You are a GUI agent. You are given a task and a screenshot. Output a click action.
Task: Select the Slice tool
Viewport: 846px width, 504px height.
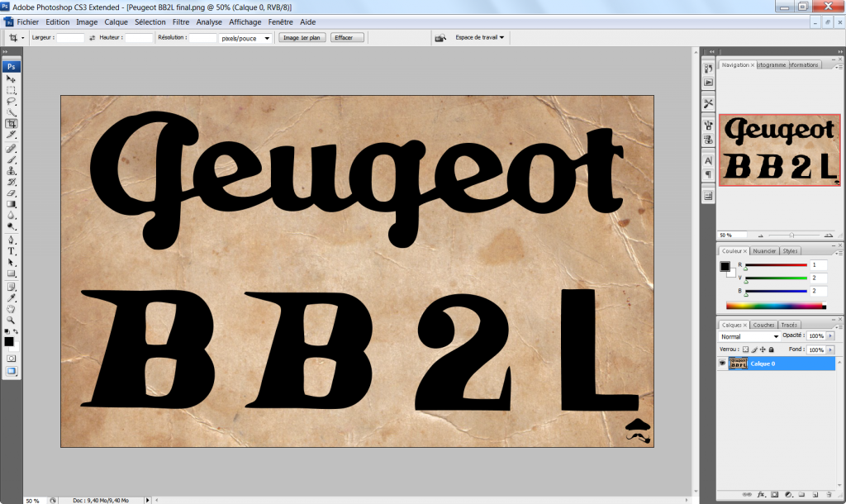(11, 135)
